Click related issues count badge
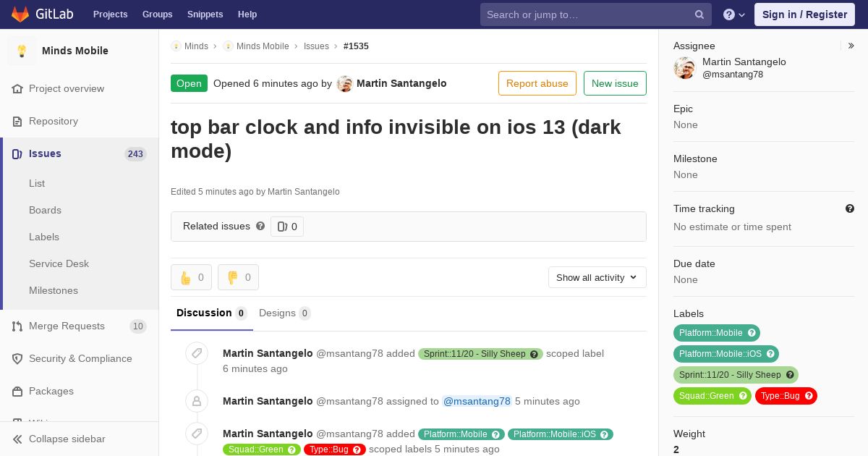The image size is (868, 456). click(287, 227)
